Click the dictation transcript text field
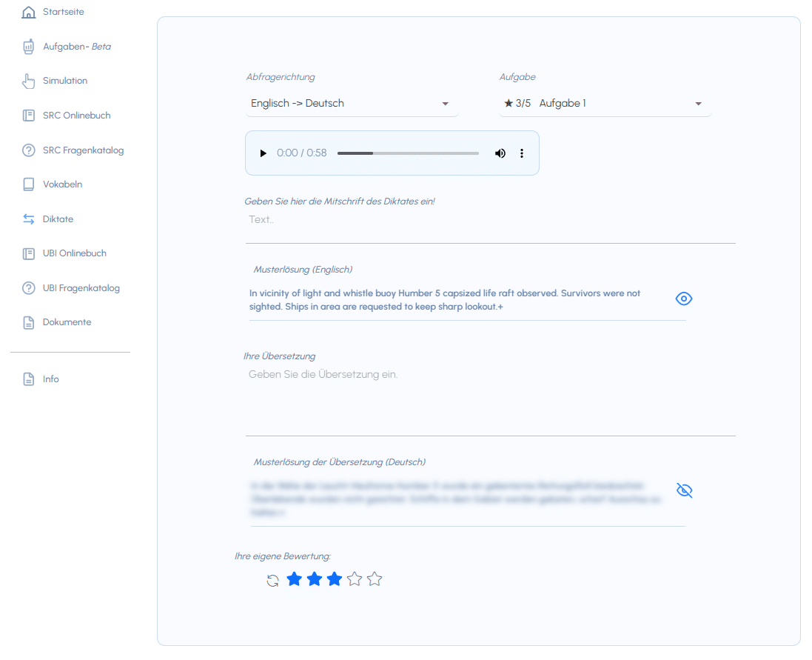The image size is (812, 660). [490, 220]
